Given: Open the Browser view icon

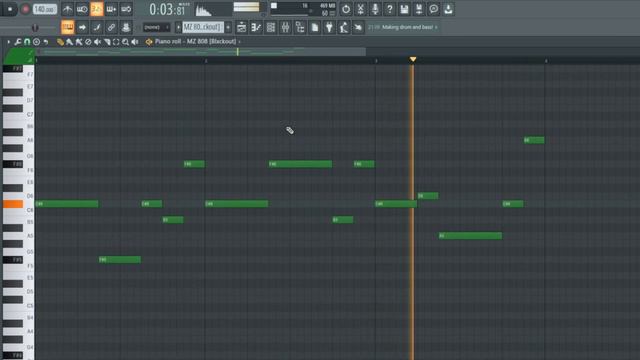Looking at the screenshot, I should [x=300, y=27].
